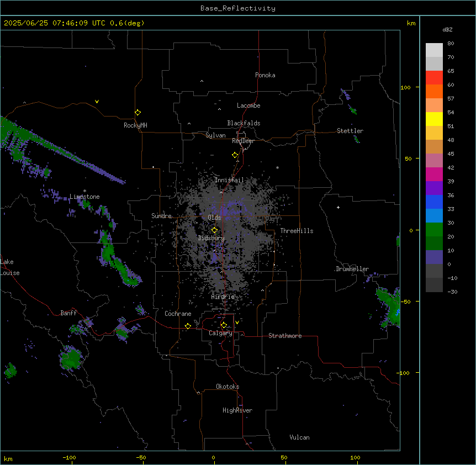The width and height of the screenshot is (476, 465).
Task: Click the RedDeer city label
Action: pos(243,141)
